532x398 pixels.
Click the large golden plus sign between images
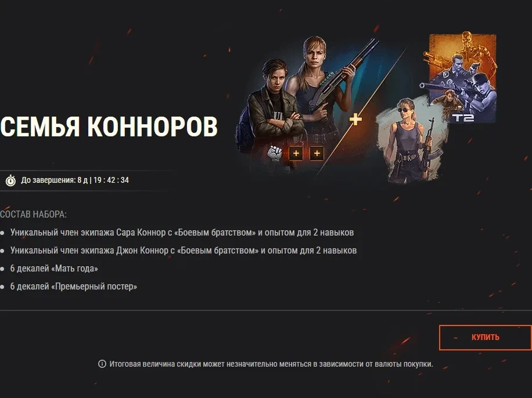[355, 120]
